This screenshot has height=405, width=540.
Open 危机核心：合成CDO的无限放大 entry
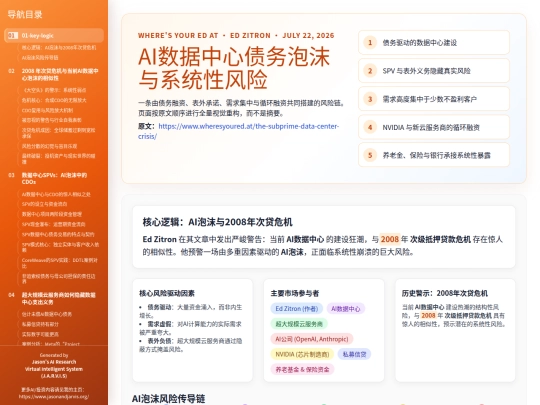tap(54, 100)
